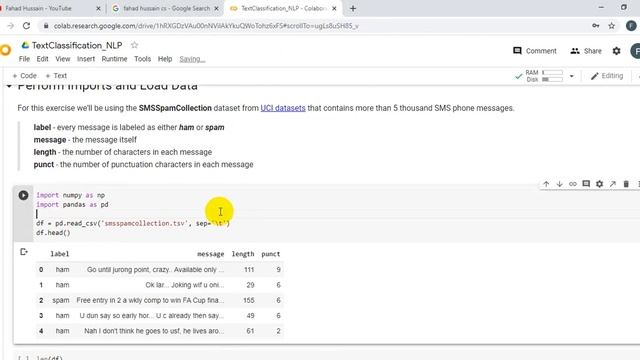This screenshot has height=360, width=640.
Task: Open the Help menu
Action: pos(165,59)
